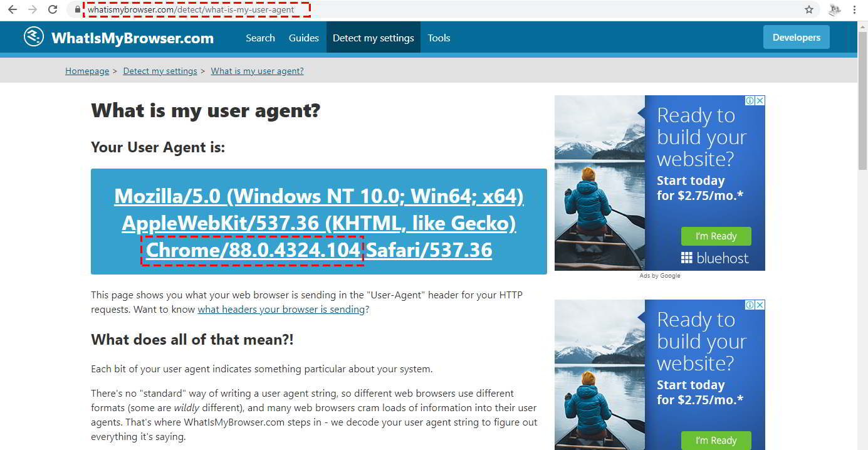Screen dimensions: 868x450
Task: Open the browser profile avatar
Action: [835, 9]
